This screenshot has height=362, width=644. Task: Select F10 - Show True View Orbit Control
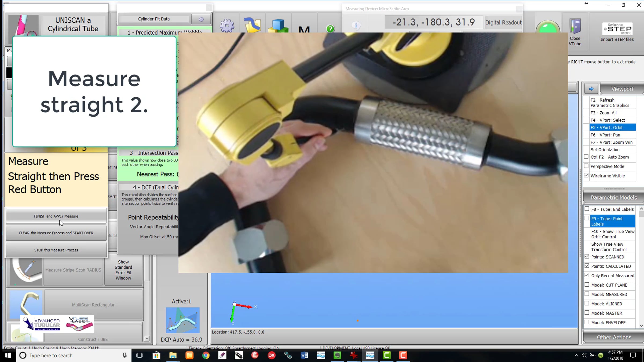click(x=613, y=234)
